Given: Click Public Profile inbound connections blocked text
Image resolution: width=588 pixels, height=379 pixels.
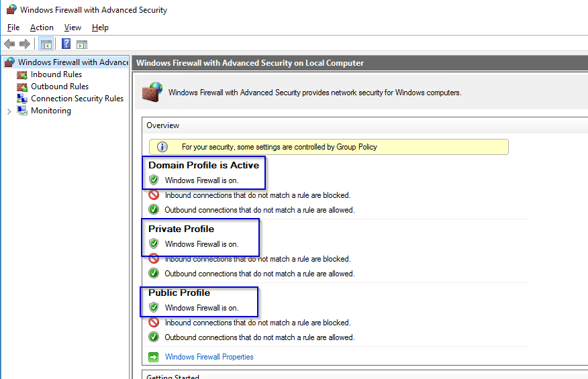Looking at the screenshot, I should (258, 323).
